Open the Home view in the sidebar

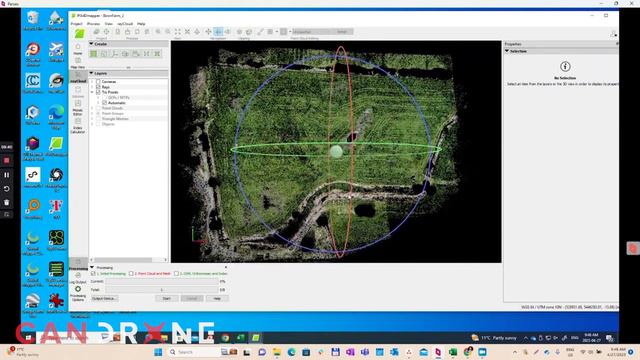[78, 49]
